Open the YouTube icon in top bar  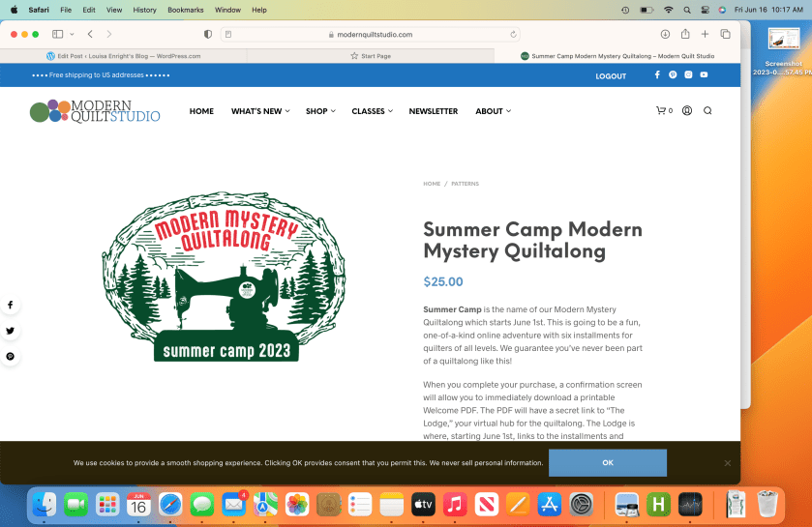tap(704, 75)
